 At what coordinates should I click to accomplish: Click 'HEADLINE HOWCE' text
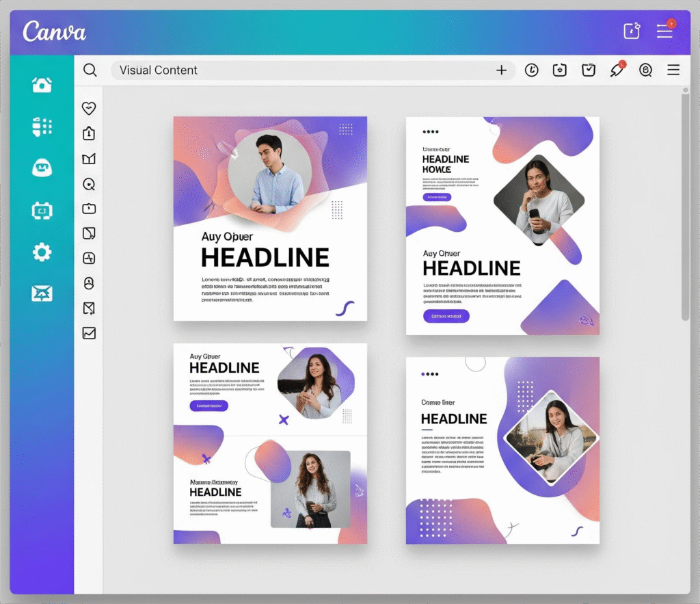click(x=446, y=164)
